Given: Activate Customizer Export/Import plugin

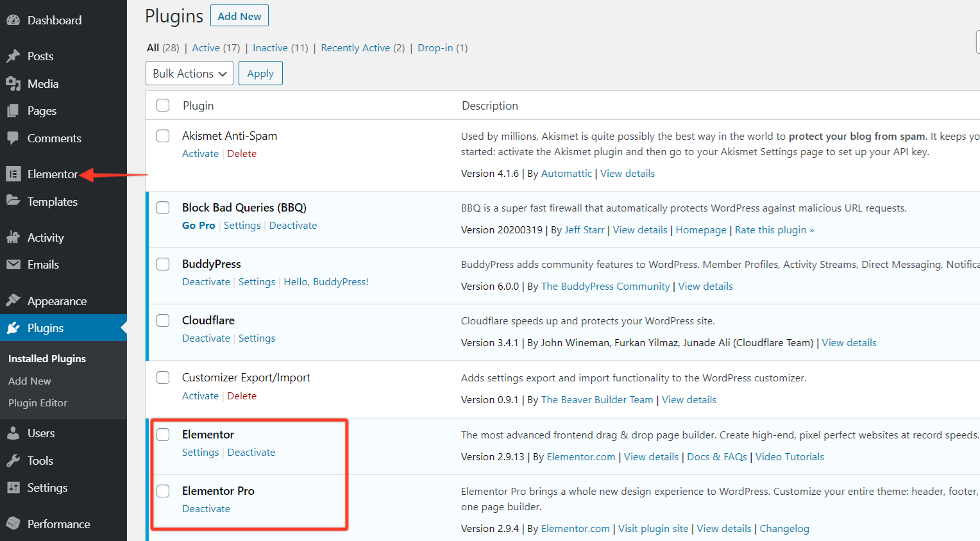Looking at the screenshot, I should click(x=200, y=395).
